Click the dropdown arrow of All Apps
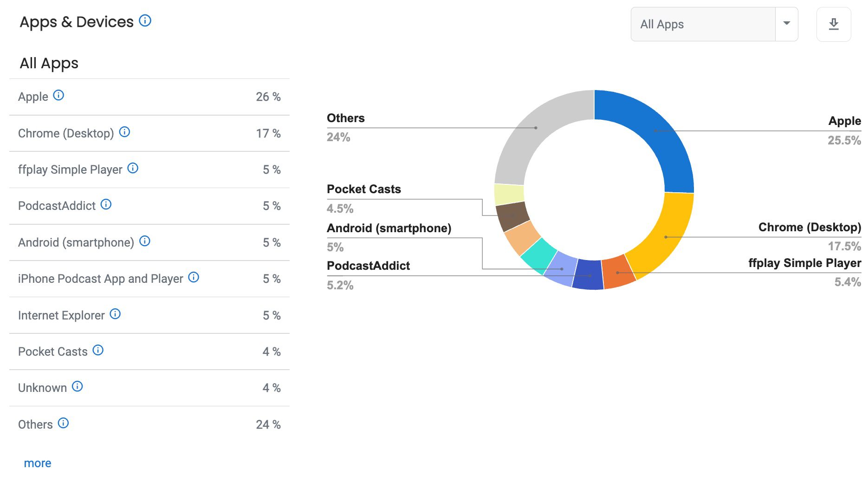Image resolution: width=868 pixels, height=482 pixels. tap(786, 24)
